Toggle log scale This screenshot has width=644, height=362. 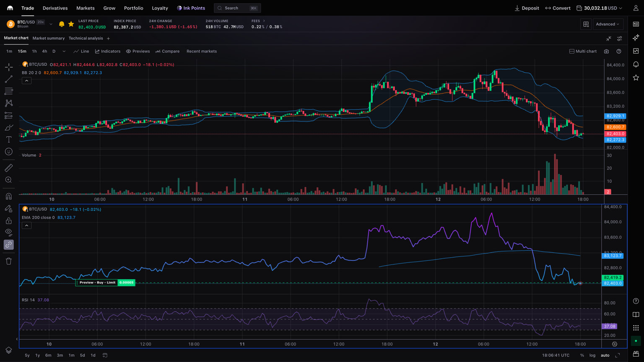pos(592,355)
